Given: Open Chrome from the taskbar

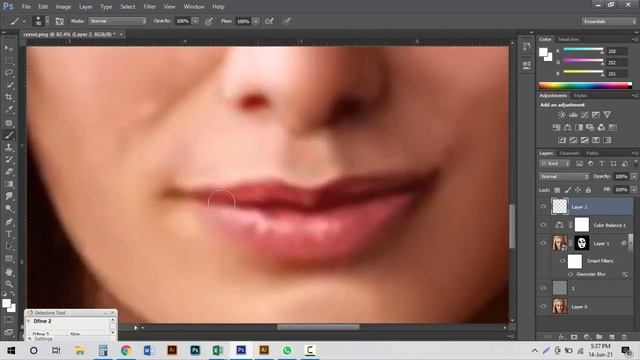Looking at the screenshot, I should [126, 350].
